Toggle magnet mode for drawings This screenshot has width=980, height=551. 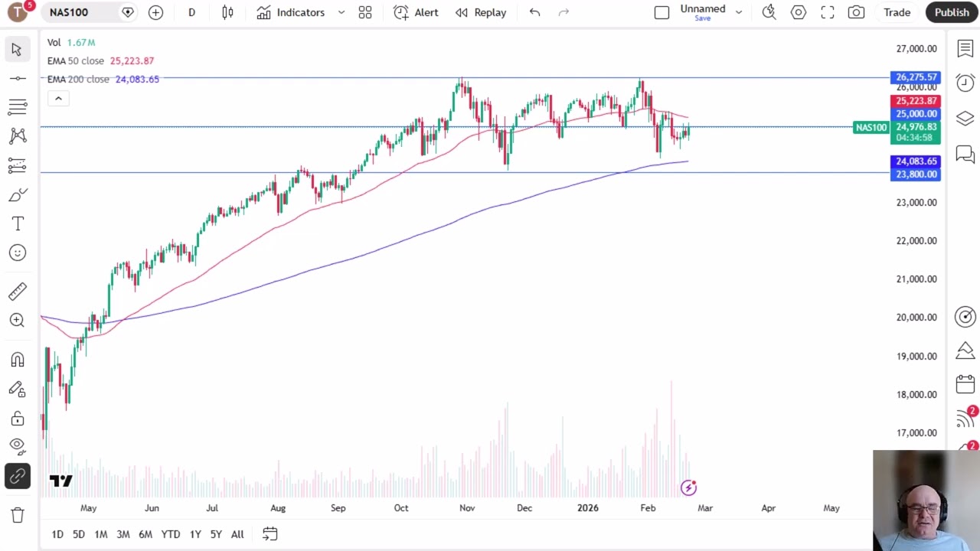coord(17,360)
